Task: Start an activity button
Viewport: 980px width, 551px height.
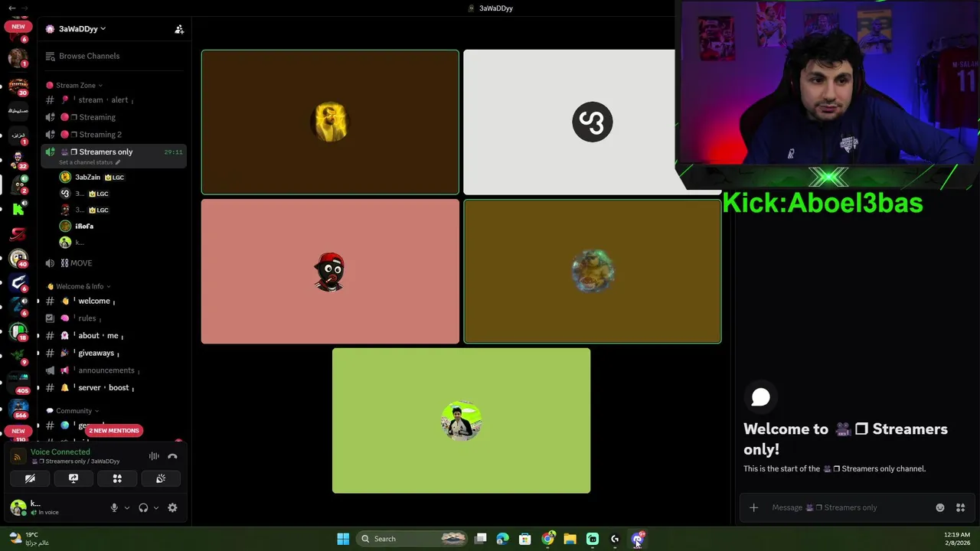Action: [117, 478]
